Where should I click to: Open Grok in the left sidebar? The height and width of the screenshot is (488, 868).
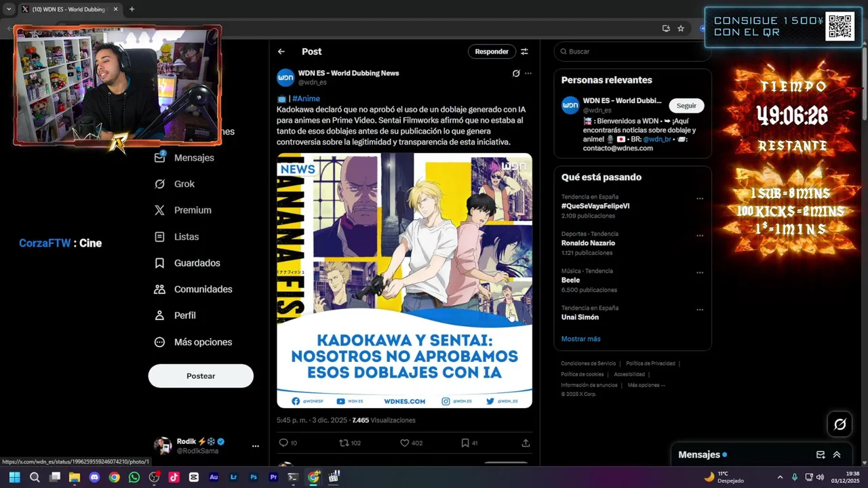tap(174, 184)
